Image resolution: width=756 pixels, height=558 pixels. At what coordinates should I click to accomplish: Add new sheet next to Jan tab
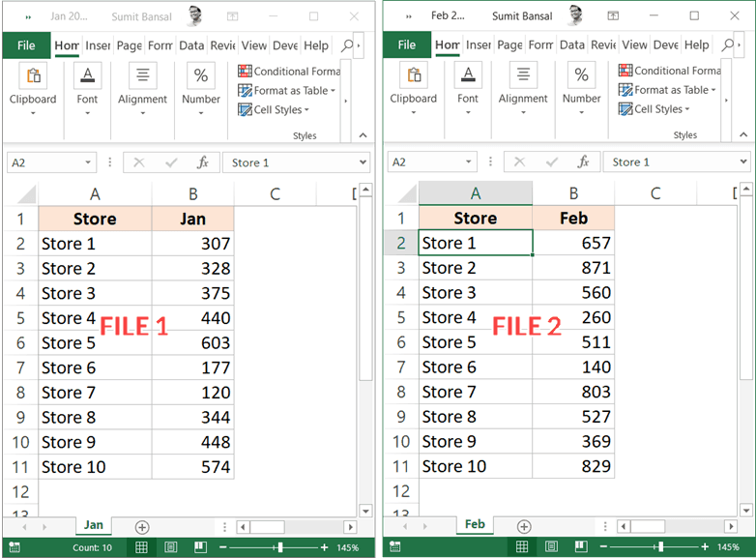click(x=142, y=527)
